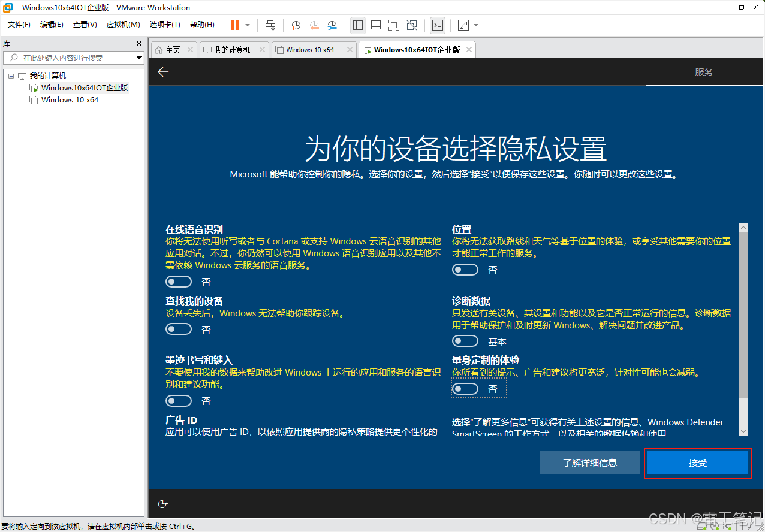
Task: Open the 查看(V) menu
Action: click(85, 25)
